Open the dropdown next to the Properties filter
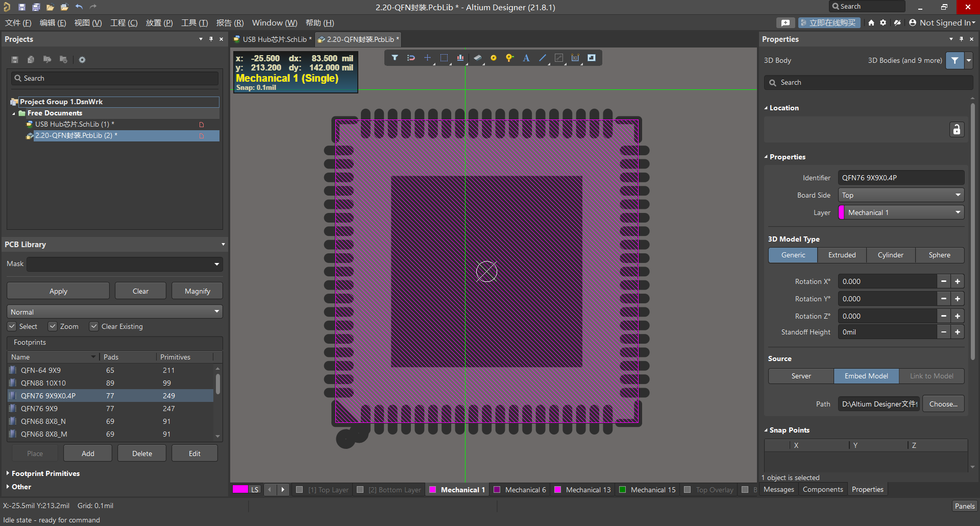980x526 pixels. click(969, 60)
